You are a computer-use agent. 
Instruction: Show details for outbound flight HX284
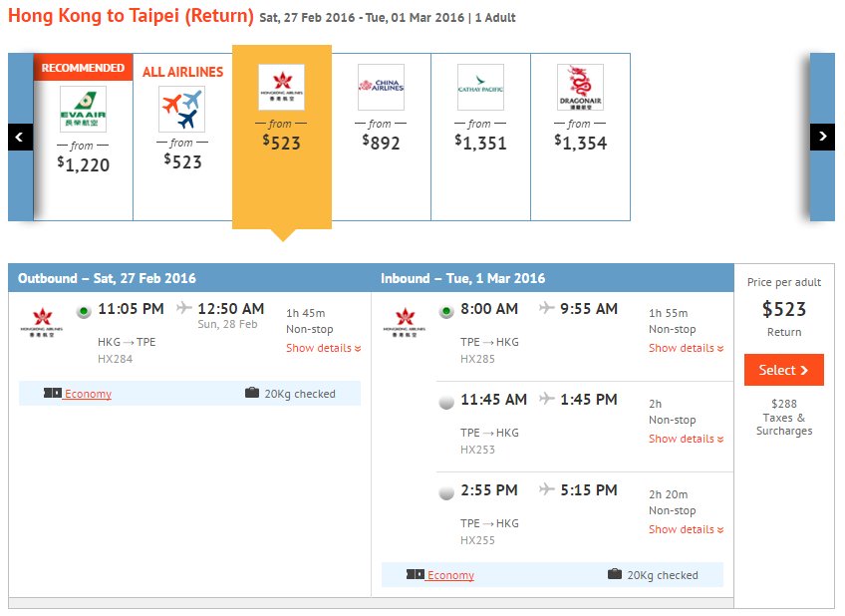(323, 348)
